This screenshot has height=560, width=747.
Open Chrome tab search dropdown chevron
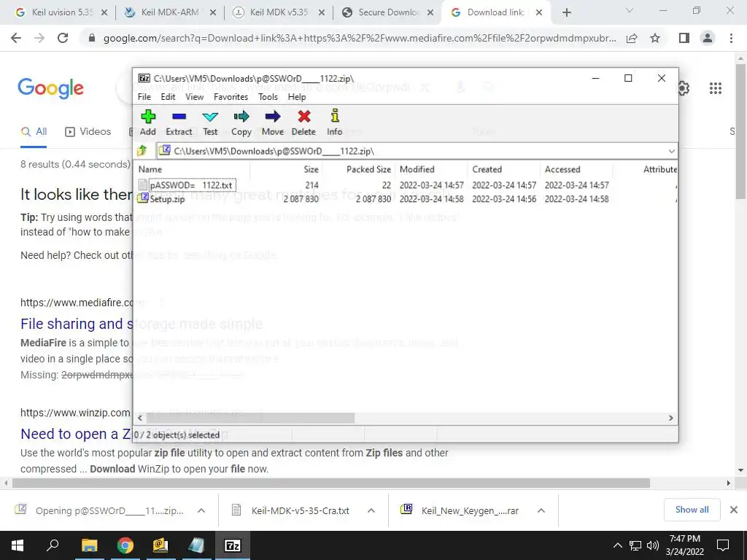point(630,10)
